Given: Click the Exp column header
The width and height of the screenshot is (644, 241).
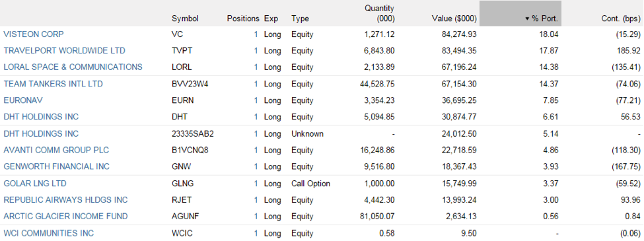Looking at the screenshot, I should point(271,18).
